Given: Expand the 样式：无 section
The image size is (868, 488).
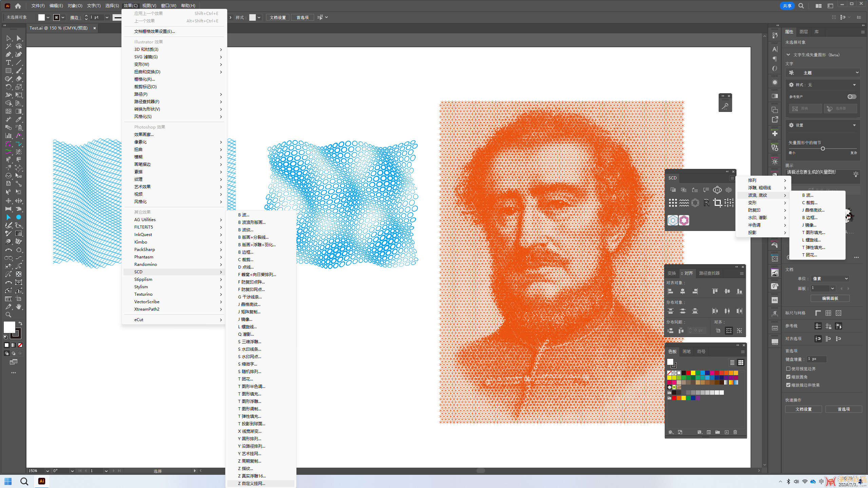Looking at the screenshot, I should (x=854, y=85).
